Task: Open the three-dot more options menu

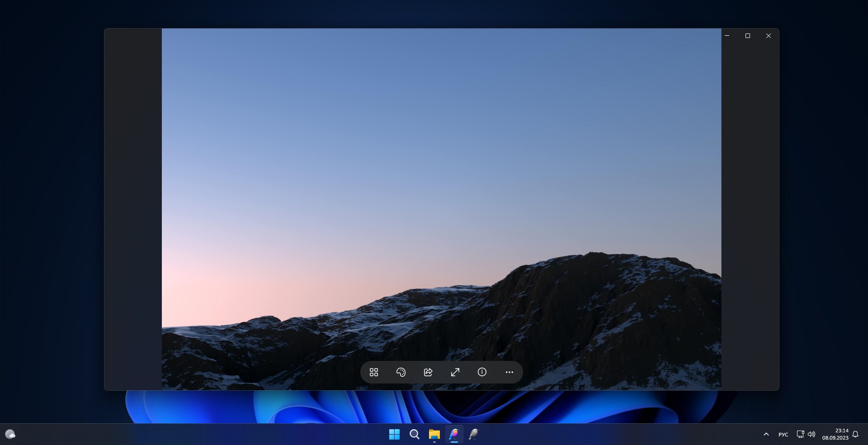Action: [509, 372]
